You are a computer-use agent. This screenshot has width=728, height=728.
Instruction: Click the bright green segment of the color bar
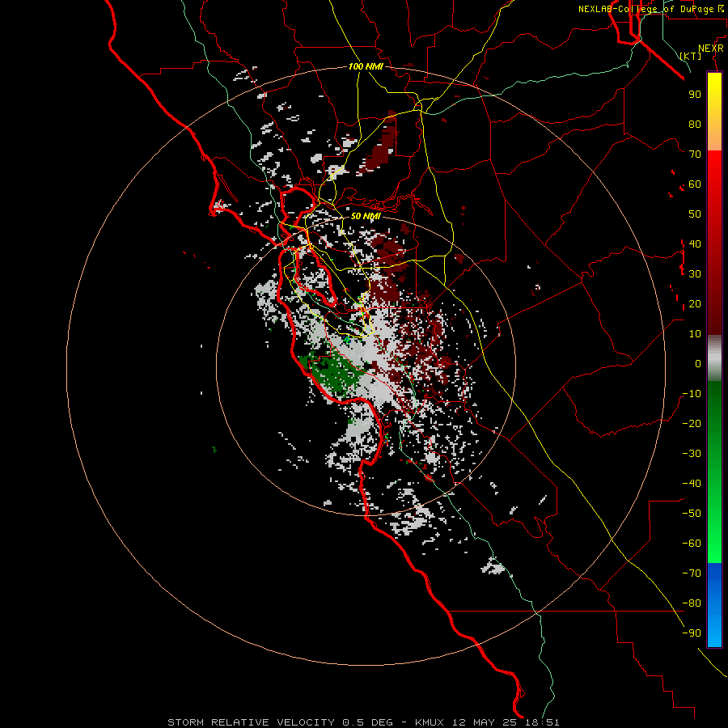pos(714,534)
